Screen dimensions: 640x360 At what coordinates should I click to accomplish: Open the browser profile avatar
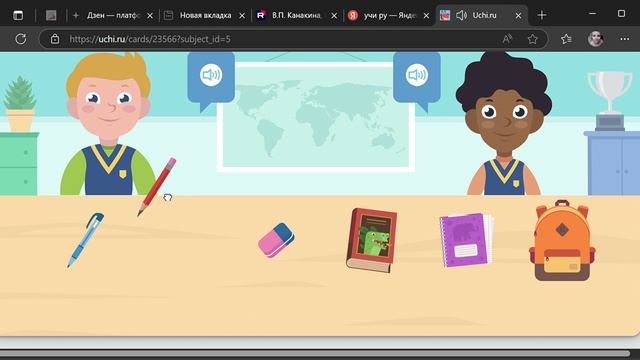click(x=596, y=39)
